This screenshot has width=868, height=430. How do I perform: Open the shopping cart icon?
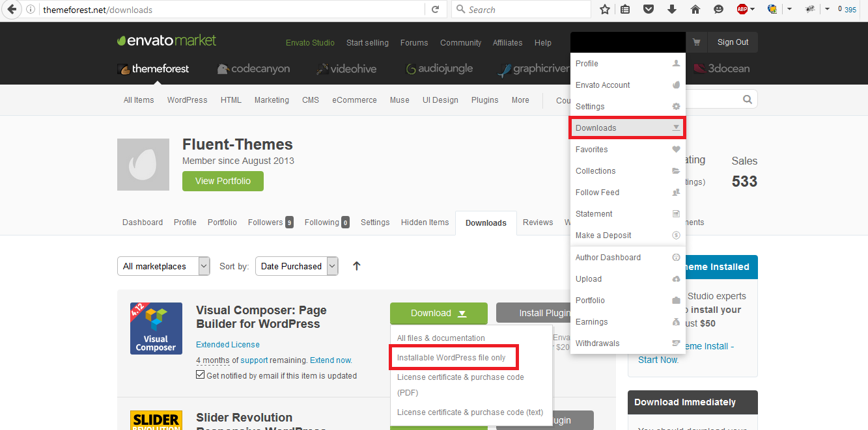point(696,42)
